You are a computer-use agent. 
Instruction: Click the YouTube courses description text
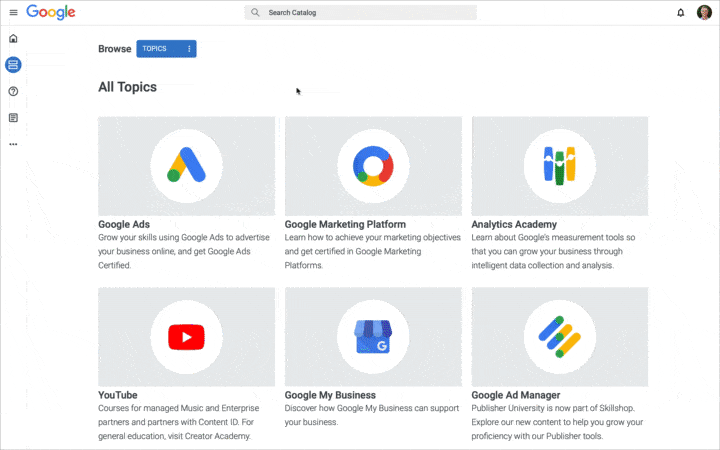179,422
